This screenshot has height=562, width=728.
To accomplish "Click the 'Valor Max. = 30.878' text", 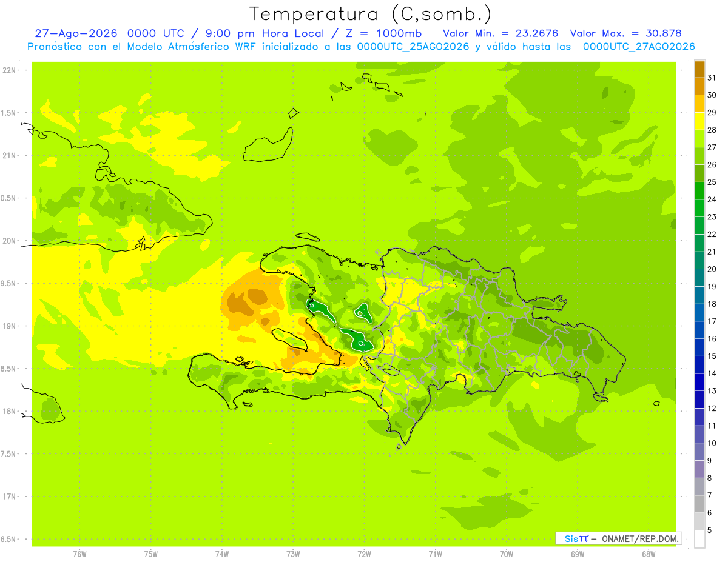I will click(625, 33).
